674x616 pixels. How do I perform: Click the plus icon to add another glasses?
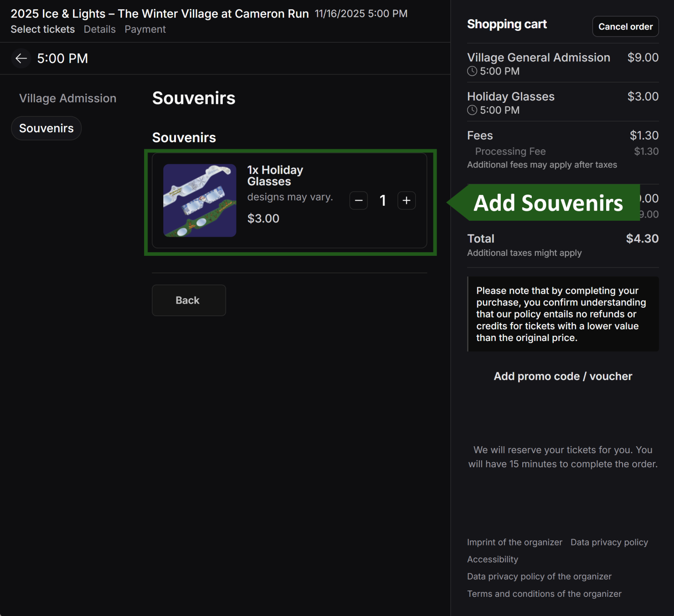(406, 200)
